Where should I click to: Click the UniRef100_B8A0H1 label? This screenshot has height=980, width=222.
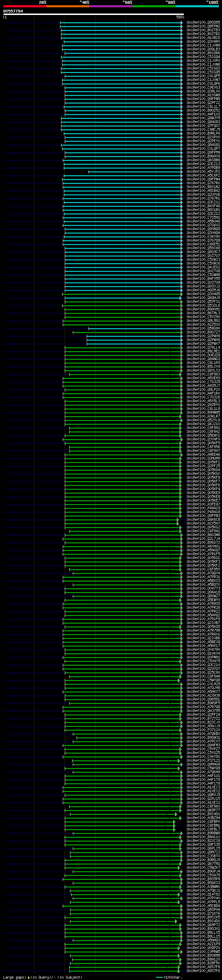(203, 309)
